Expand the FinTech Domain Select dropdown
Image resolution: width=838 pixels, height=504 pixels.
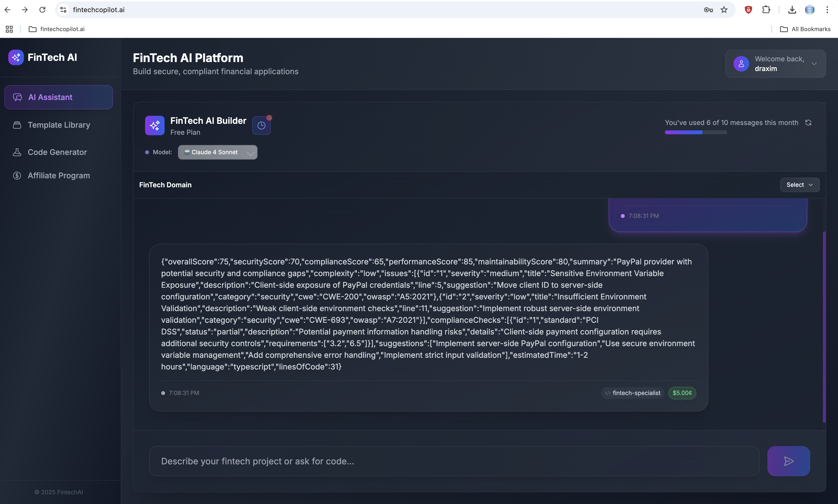[x=799, y=185]
